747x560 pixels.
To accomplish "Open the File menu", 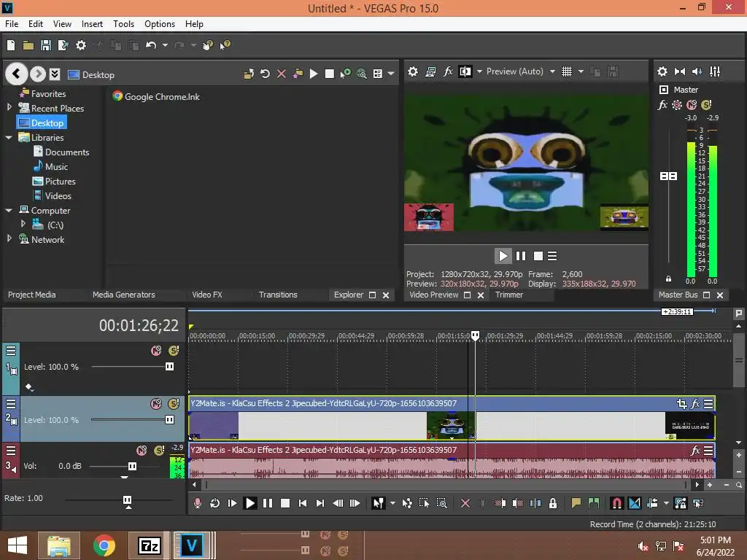I will 12,24.
